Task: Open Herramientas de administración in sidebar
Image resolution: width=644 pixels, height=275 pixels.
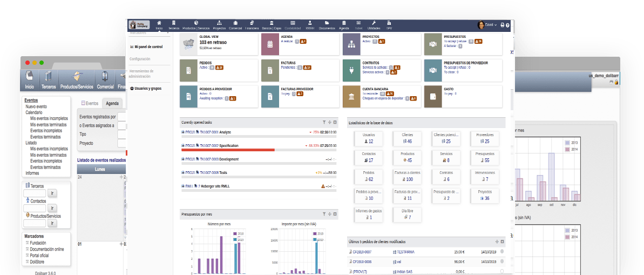Action: (141, 73)
